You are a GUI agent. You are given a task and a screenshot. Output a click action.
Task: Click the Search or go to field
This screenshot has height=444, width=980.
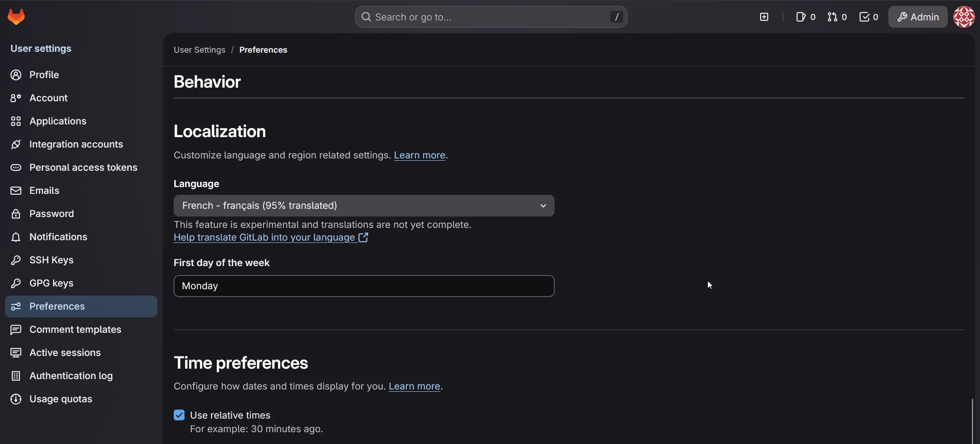click(491, 17)
